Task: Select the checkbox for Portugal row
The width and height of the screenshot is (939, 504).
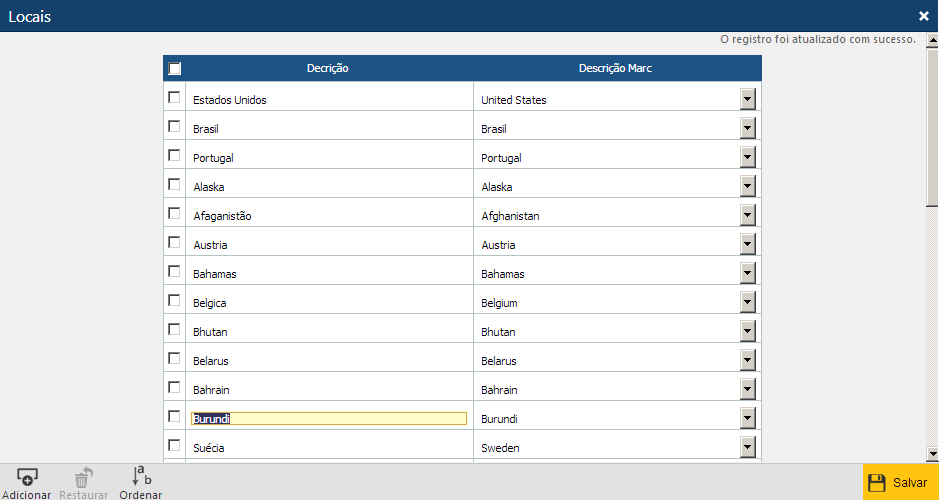Action: point(175,156)
